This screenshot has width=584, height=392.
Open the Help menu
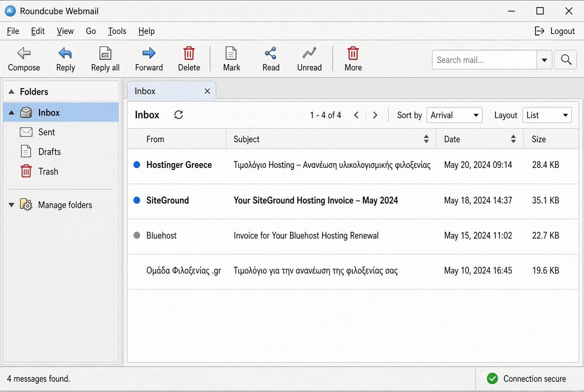pyautogui.click(x=146, y=31)
